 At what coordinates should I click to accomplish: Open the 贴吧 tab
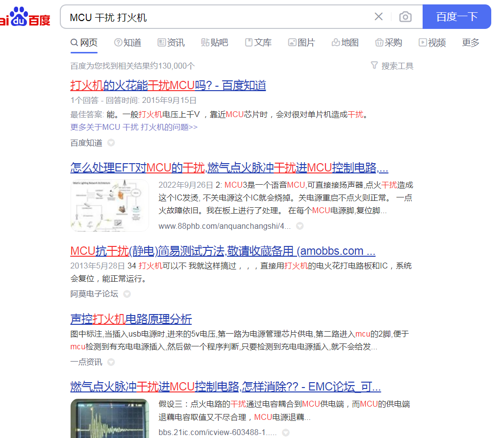[214, 43]
